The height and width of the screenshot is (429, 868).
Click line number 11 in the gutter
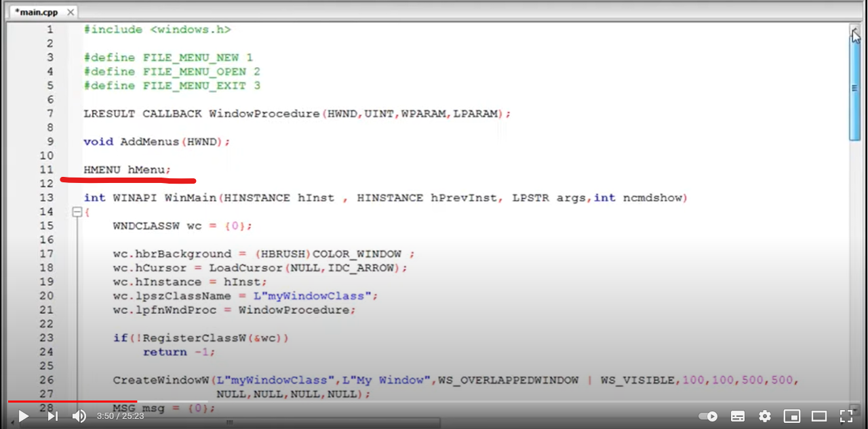coord(47,169)
